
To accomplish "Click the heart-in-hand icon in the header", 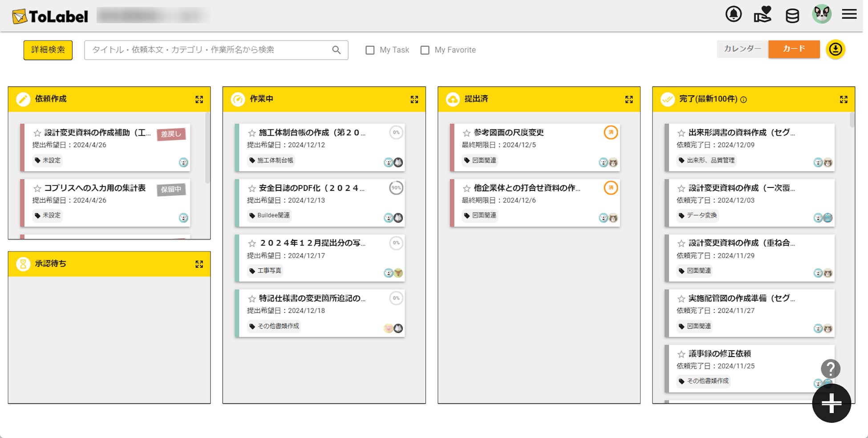I will 763,14.
